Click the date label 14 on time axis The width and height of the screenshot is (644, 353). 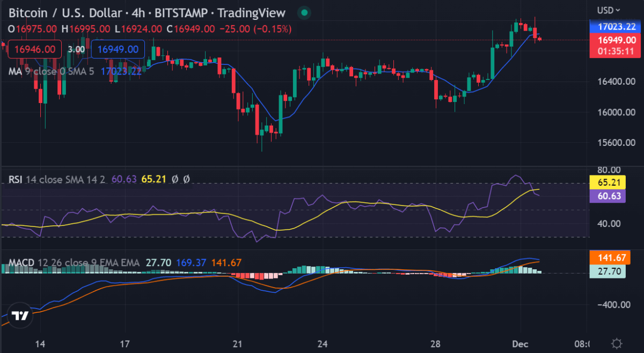pos(41,343)
